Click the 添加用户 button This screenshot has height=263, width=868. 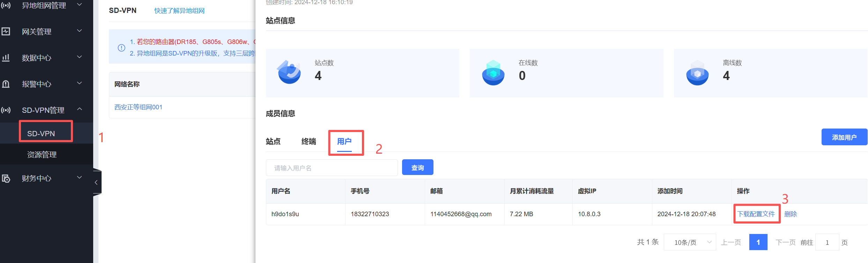tap(844, 137)
